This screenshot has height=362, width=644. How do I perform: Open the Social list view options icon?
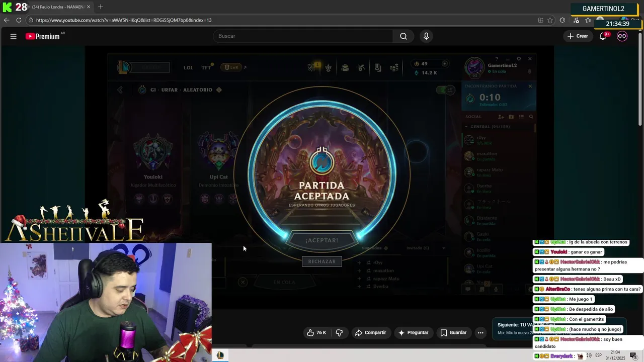pos(521,117)
